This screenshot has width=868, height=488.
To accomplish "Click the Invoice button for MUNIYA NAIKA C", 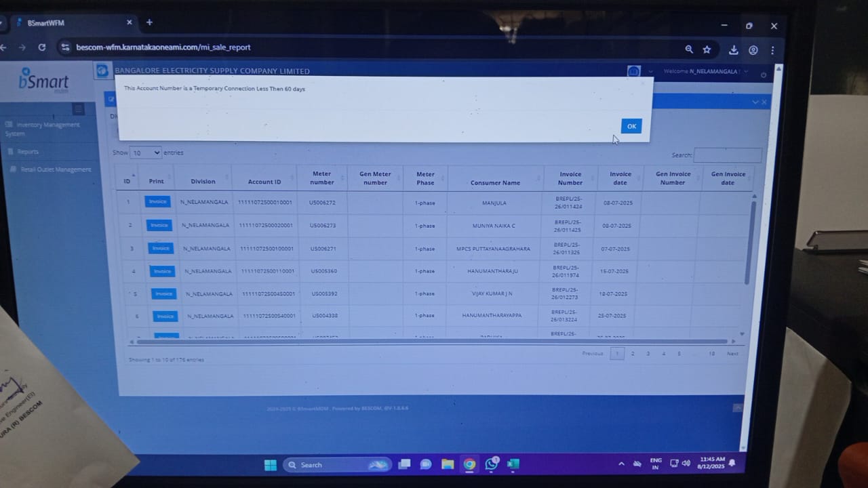I will [159, 225].
